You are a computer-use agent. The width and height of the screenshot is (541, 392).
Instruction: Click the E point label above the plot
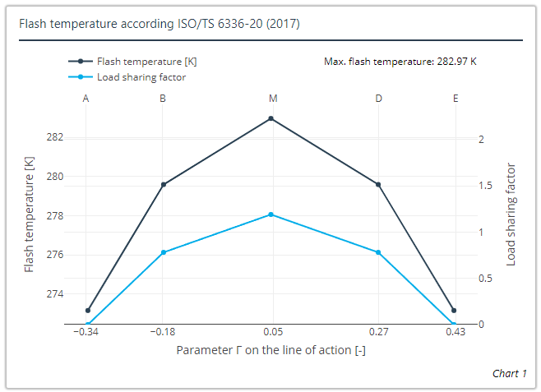[455, 99]
